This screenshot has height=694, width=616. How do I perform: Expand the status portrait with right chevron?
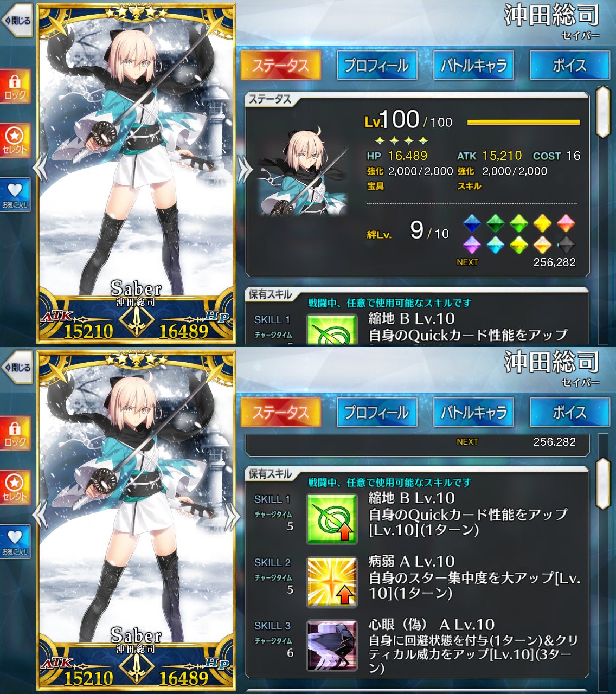245,170
